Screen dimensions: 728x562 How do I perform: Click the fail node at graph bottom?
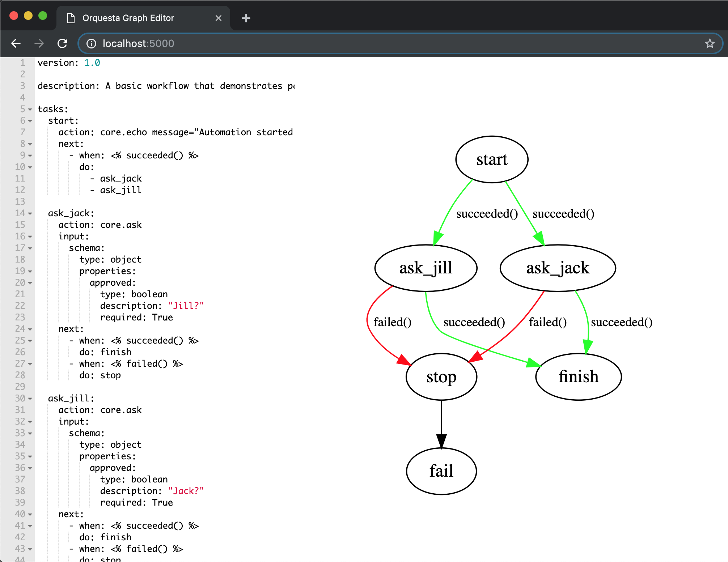pyautogui.click(x=441, y=471)
